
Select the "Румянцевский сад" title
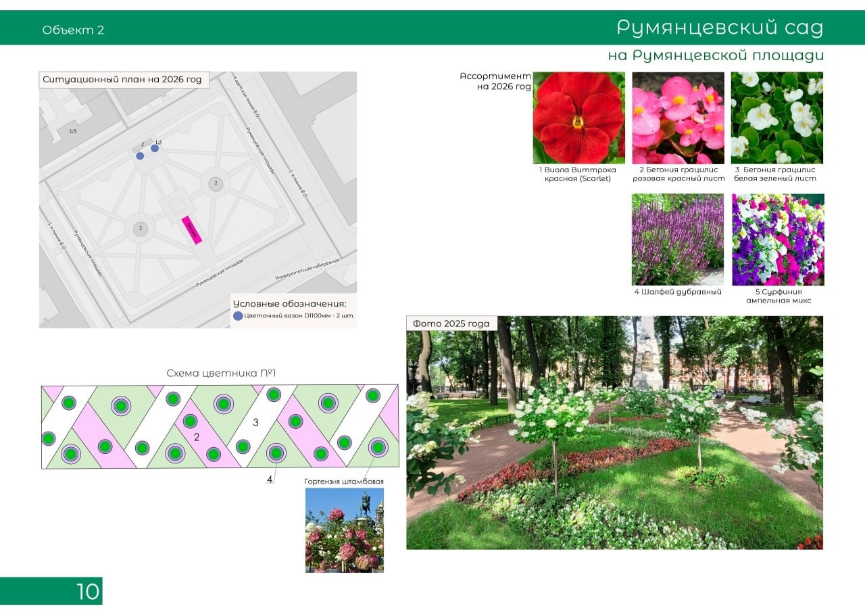click(x=720, y=28)
